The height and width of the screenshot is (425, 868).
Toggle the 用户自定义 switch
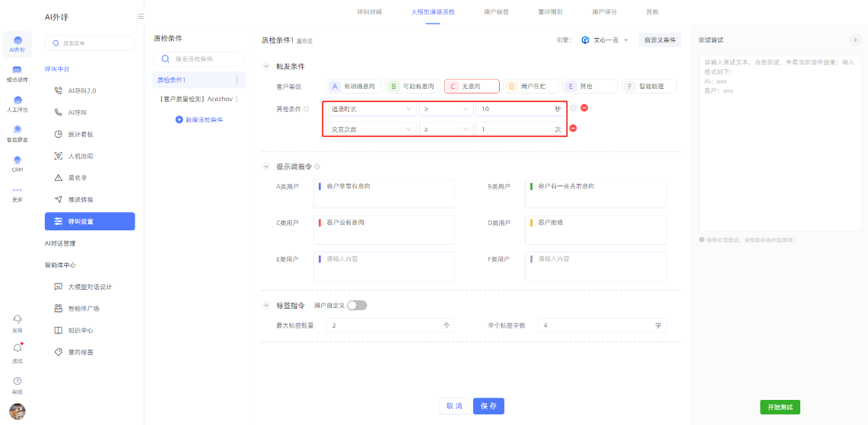click(x=356, y=306)
